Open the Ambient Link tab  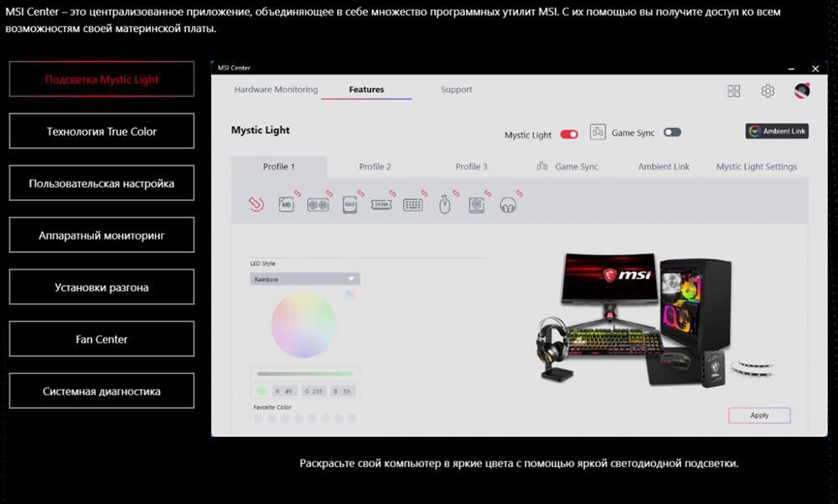pyautogui.click(x=664, y=167)
